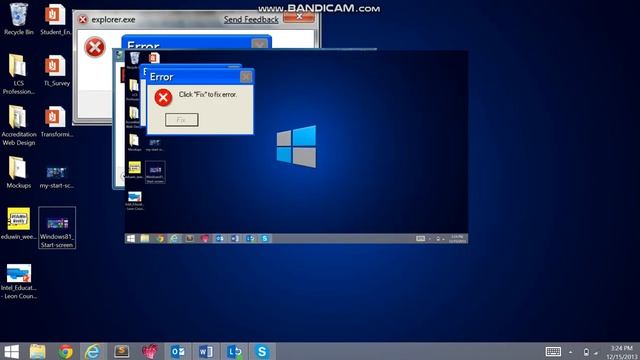Close the explorer.exe window
Viewport: 640px width, 360px height.
click(299, 17)
